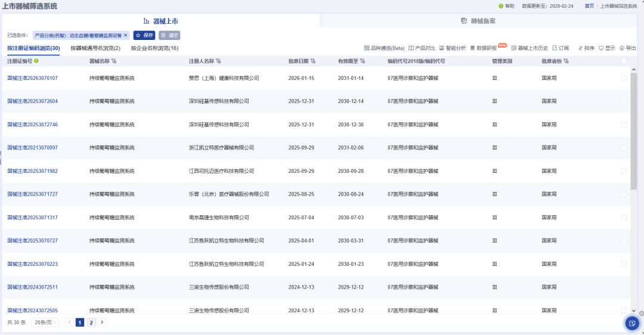Go to page 2
644x335 pixels.
point(91,322)
